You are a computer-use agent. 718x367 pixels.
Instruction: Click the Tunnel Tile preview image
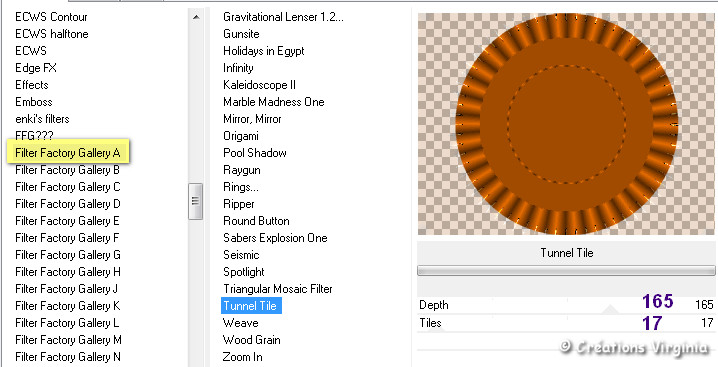click(x=566, y=124)
